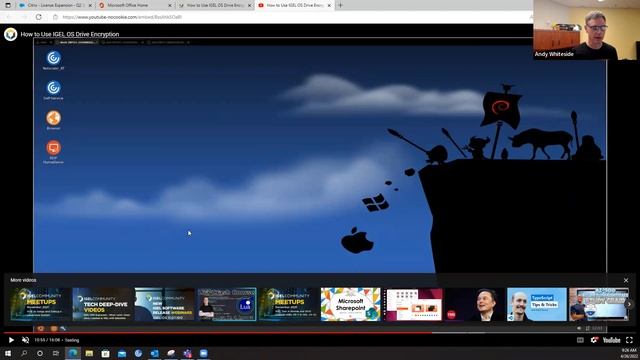Screen dimensions: 640x360
Task: Open the Lua video thumbnail
Action: coord(227,304)
